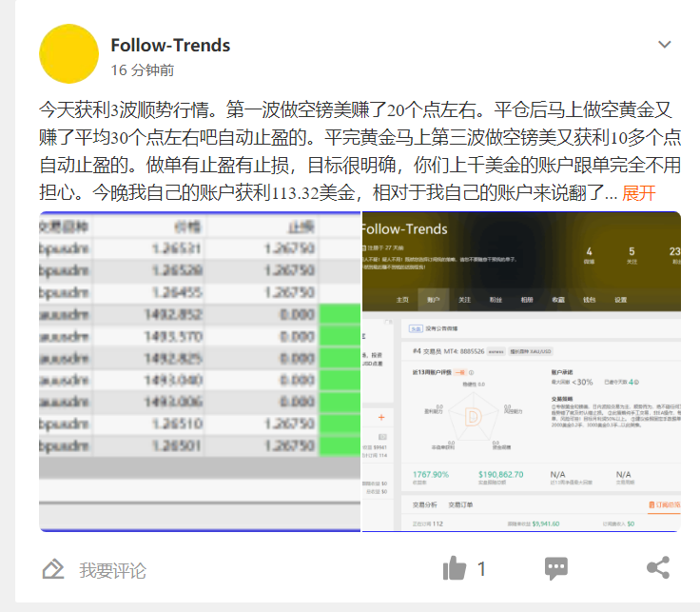Like the post with thumbs-up icon
Image resolution: width=700 pixels, height=612 pixels.
454,568
